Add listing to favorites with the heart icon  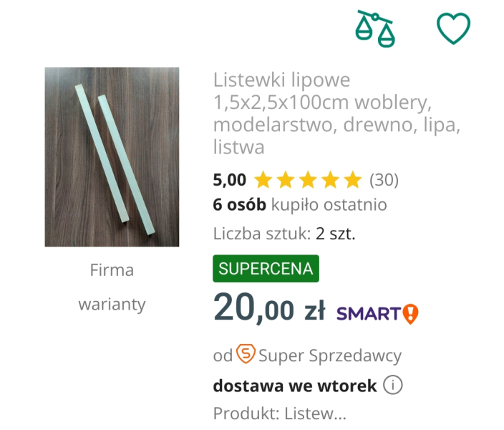point(453,28)
